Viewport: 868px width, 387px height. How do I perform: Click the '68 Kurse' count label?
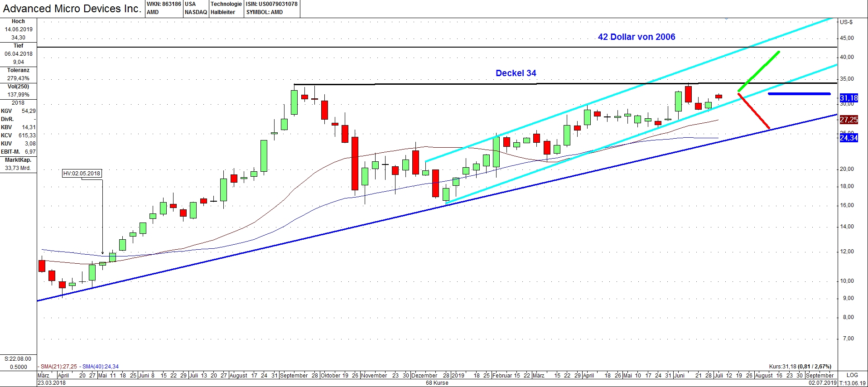[437, 383]
